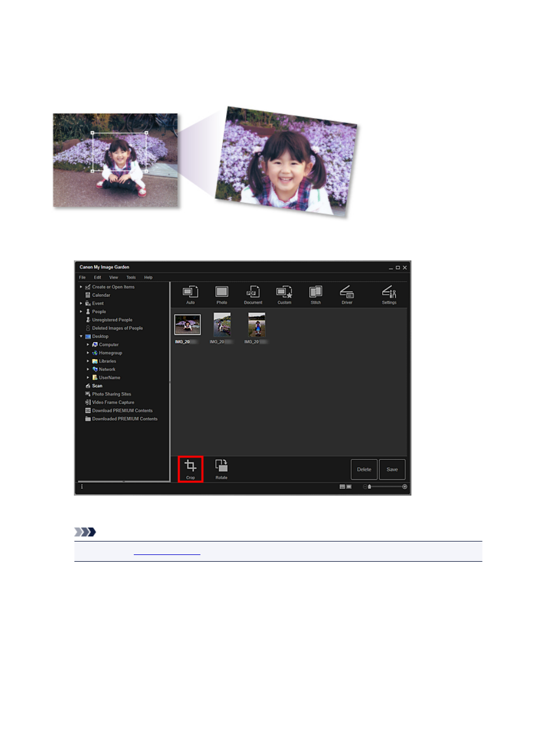Click the zoom-out minus icon
Screen dimensions: 534x756
coord(365,487)
